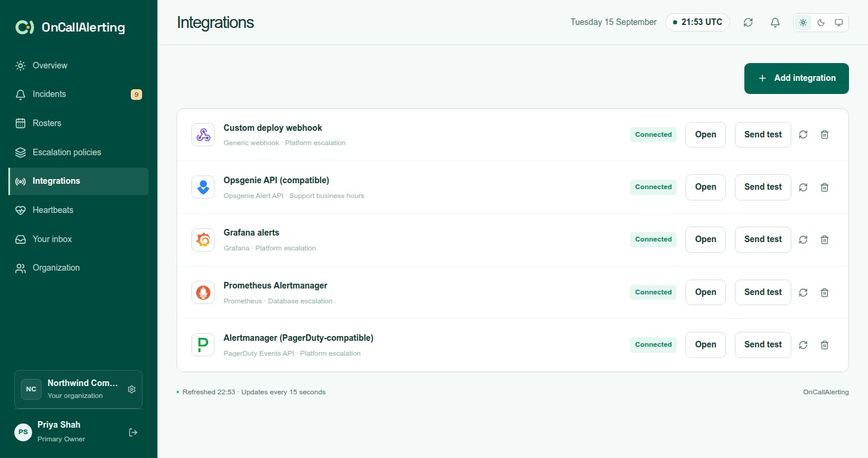Open Heartbeats page
The image size is (868, 458).
(x=78, y=210)
